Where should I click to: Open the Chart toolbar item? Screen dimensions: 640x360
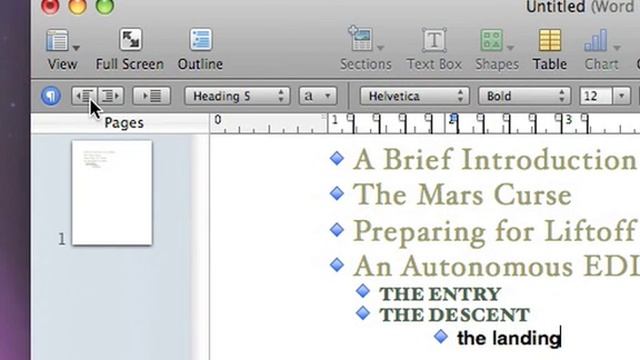tap(601, 49)
